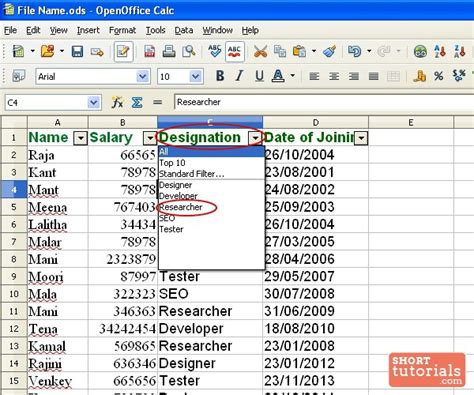Open Name column filter dropdown
This screenshot has width=474, height=395.
coord(81,138)
